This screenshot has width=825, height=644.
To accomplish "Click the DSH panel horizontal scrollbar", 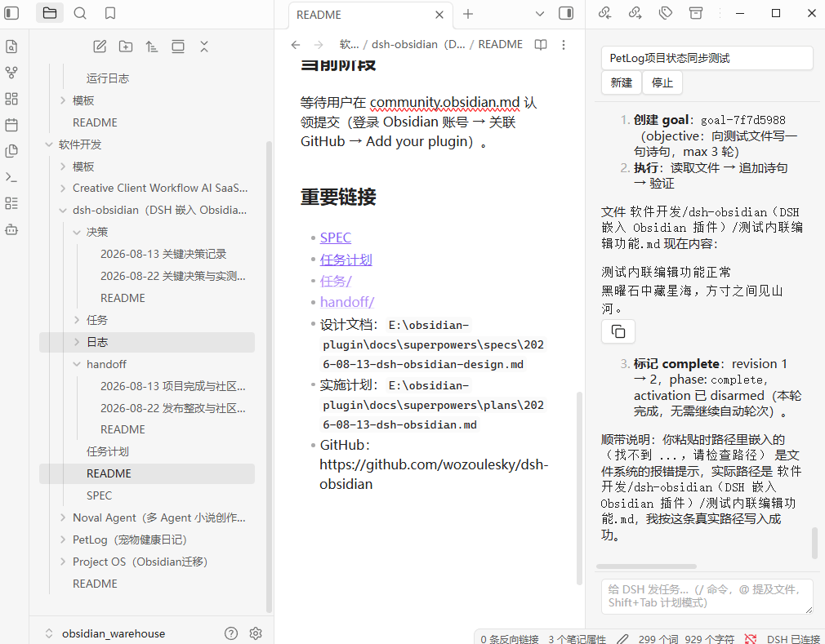I will point(647,566).
